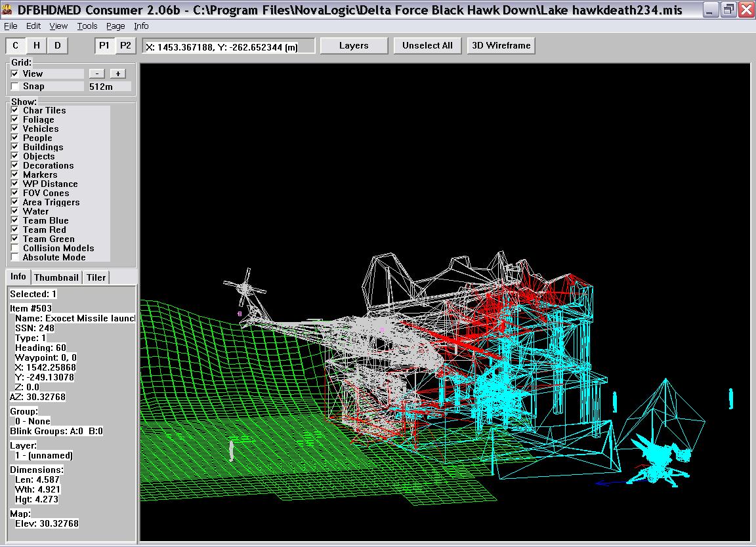This screenshot has width=756, height=547.
Task: Click the Name: Exocet Missile launcher line
Action: click(x=75, y=318)
